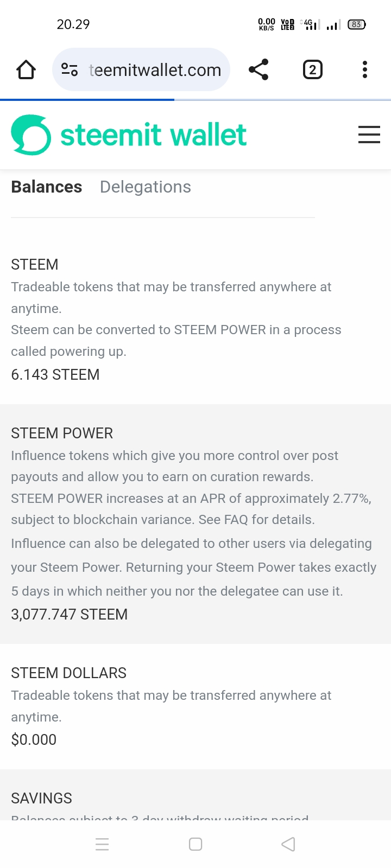Tap the share icon in browser toolbar
This screenshot has width=391, height=868.
[258, 70]
